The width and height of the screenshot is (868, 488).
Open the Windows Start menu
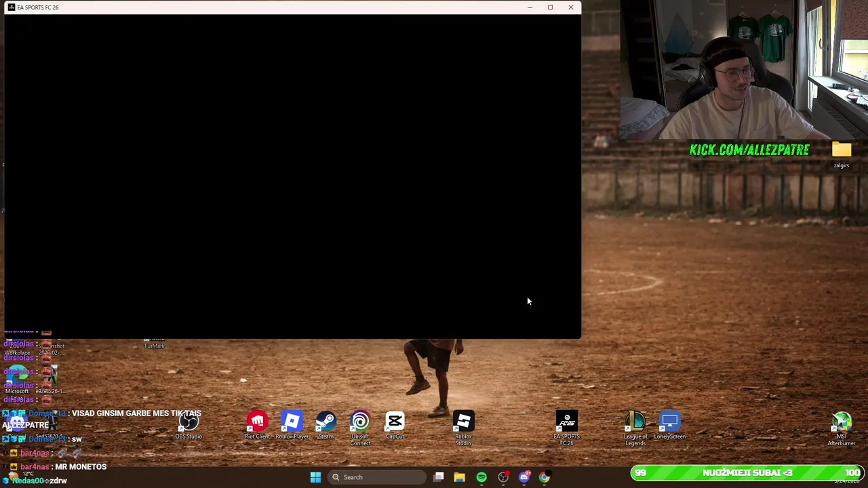point(315,477)
